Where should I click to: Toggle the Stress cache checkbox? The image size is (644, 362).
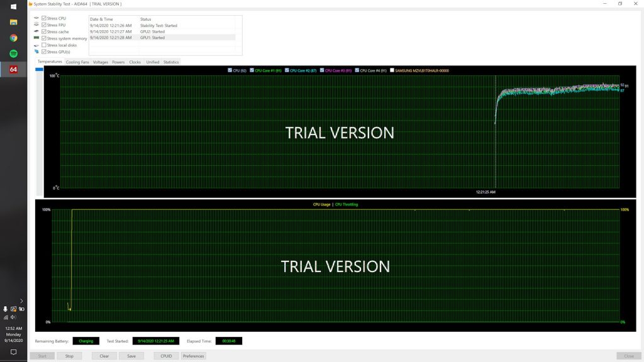pyautogui.click(x=44, y=31)
